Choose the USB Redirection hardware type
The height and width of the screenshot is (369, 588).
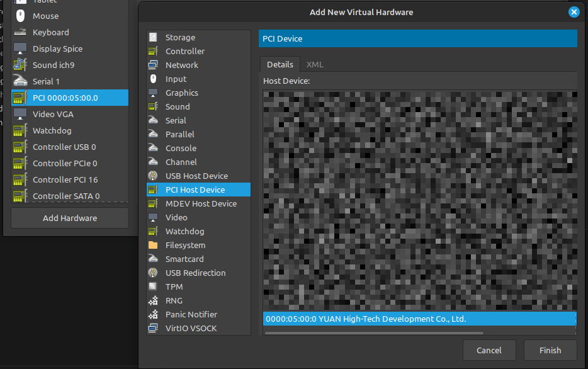click(195, 273)
